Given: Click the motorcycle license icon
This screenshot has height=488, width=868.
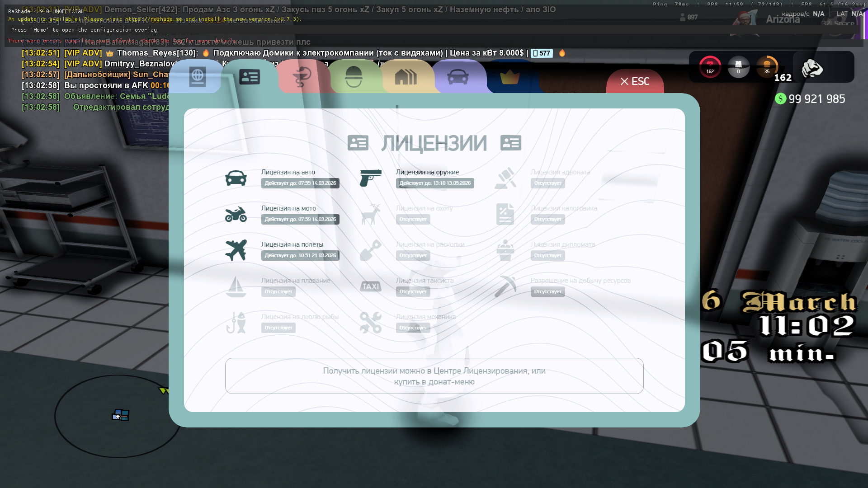Looking at the screenshot, I should point(236,214).
